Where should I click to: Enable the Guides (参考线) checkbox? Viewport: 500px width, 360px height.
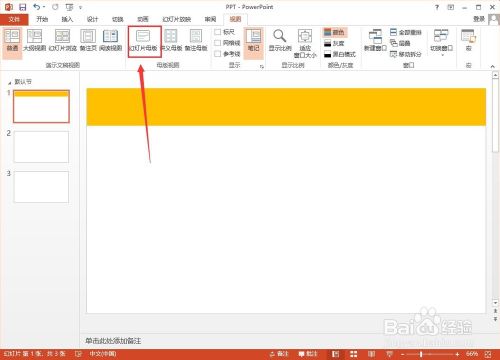tap(218, 54)
